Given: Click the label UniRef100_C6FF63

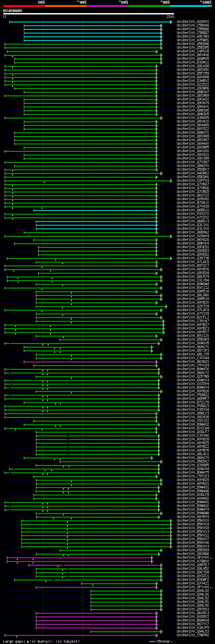Looking at the screenshot, I should click(x=193, y=180).
